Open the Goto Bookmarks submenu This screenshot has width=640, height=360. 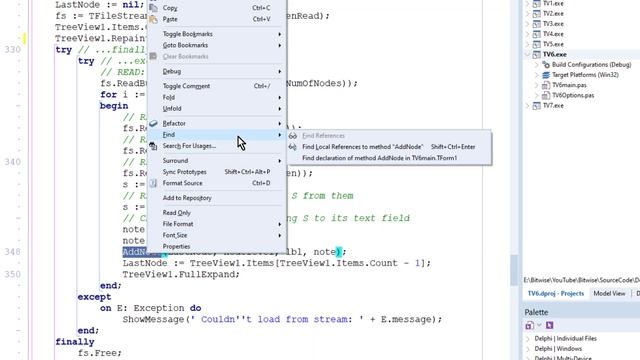[x=216, y=45]
